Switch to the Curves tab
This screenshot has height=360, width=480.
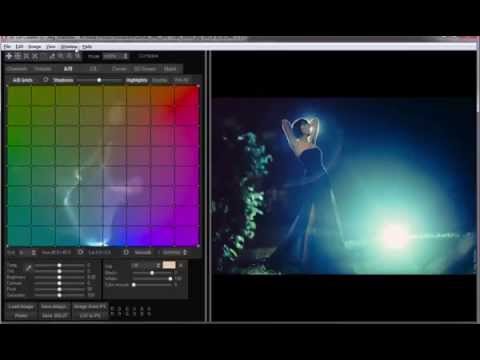(119, 69)
